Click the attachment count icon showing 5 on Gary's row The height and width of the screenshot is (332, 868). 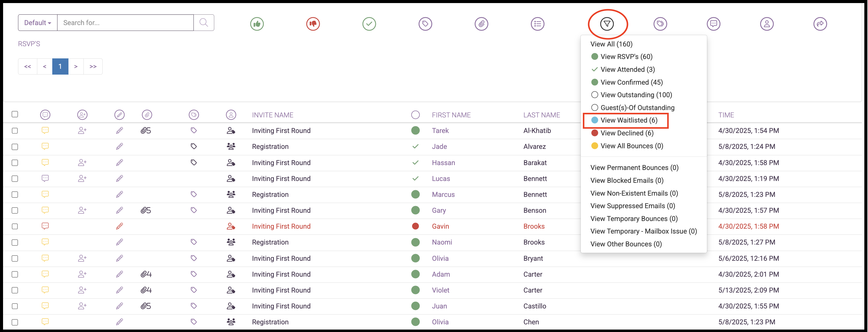(x=146, y=210)
